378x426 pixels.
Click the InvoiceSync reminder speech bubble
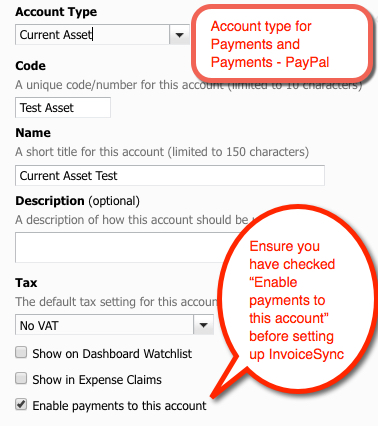click(x=297, y=300)
